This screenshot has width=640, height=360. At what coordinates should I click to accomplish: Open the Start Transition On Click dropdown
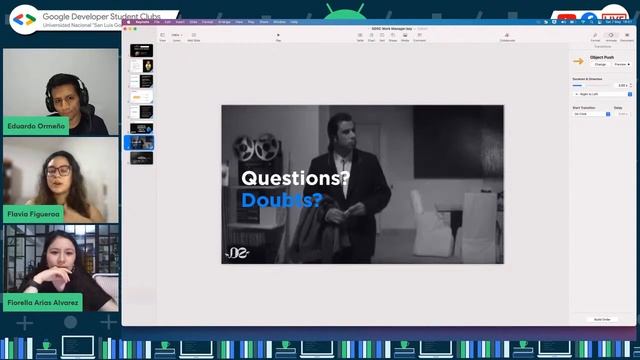(591, 114)
